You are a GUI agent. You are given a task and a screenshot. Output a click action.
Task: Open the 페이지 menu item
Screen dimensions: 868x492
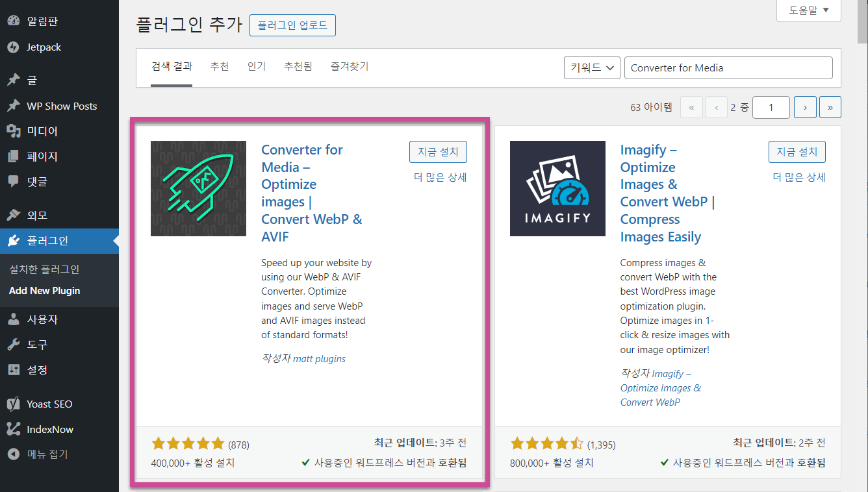tap(59, 156)
